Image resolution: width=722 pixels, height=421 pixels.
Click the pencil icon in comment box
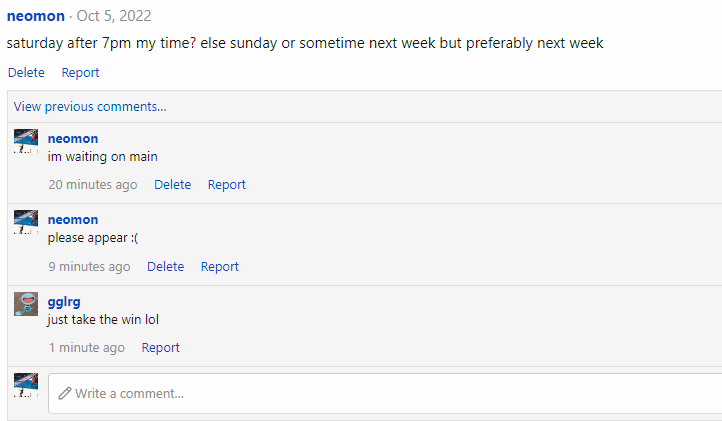click(65, 393)
